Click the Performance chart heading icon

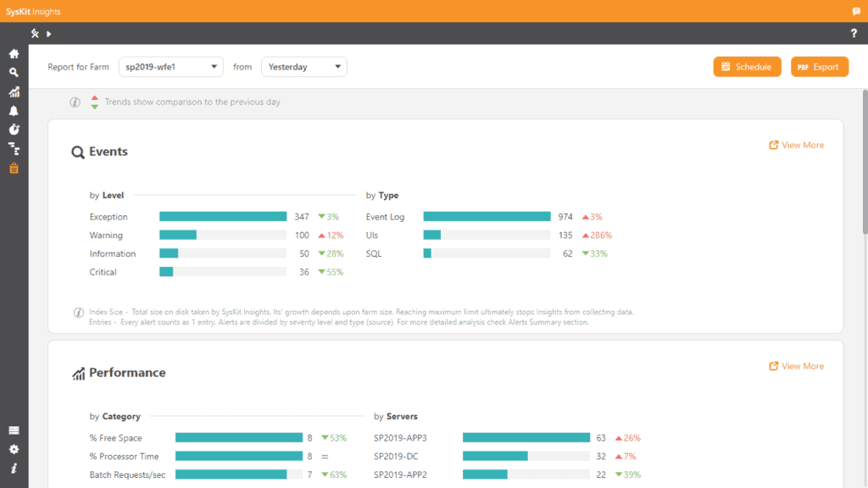coord(79,374)
